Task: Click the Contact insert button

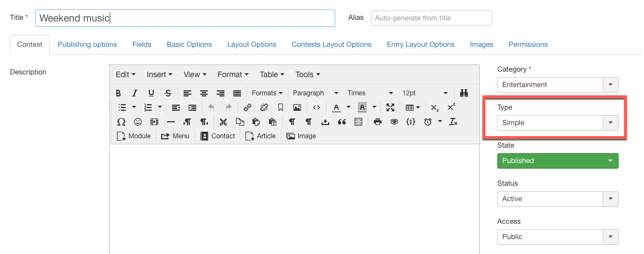Action: click(x=218, y=136)
